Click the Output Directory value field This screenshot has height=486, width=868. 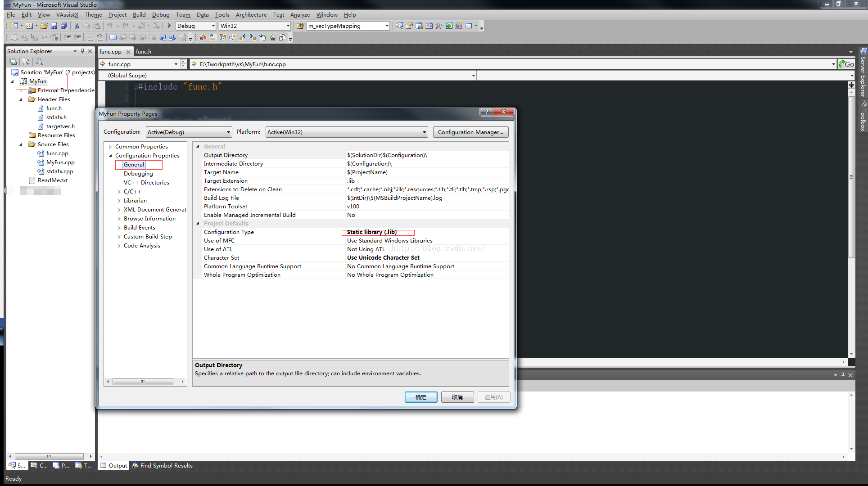(427, 155)
